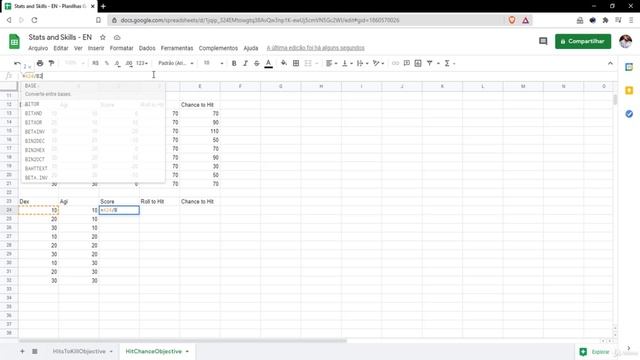Reload the page in the browser
The height and width of the screenshot is (360, 640).
point(34,20)
